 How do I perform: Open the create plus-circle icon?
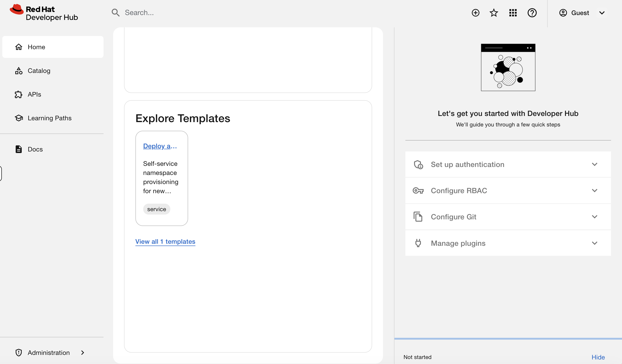pos(475,13)
